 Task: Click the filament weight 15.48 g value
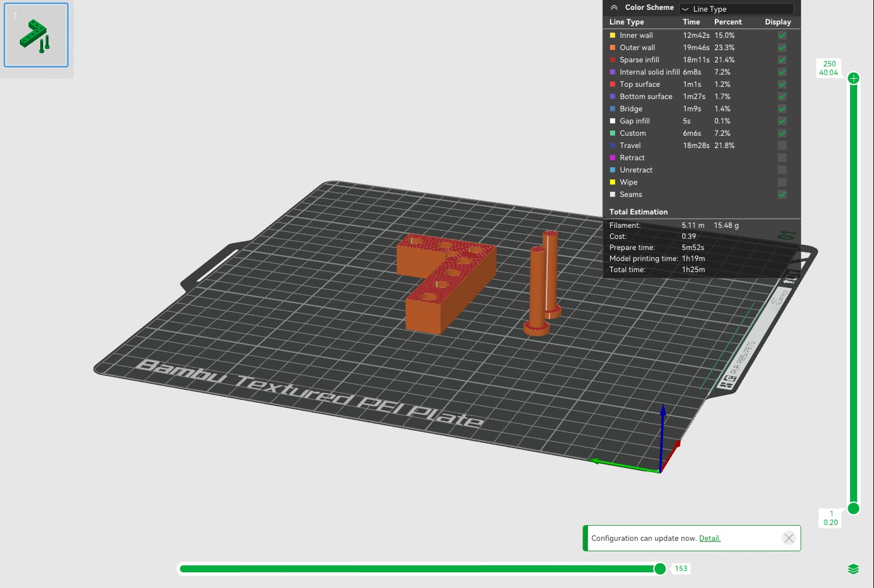coord(726,226)
